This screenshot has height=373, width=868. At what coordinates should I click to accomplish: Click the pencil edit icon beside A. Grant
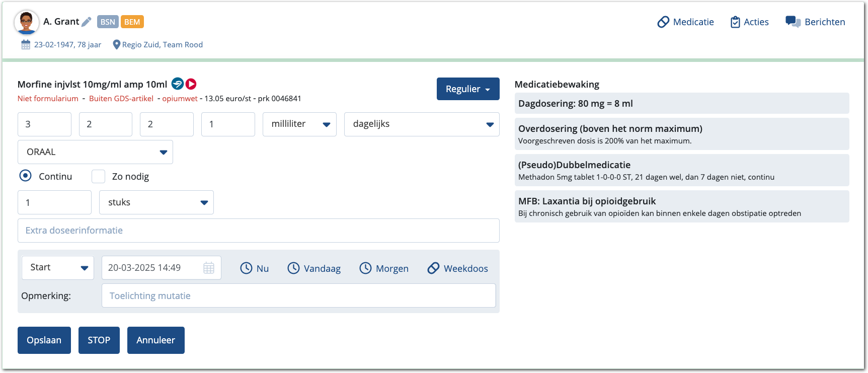(87, 22)
